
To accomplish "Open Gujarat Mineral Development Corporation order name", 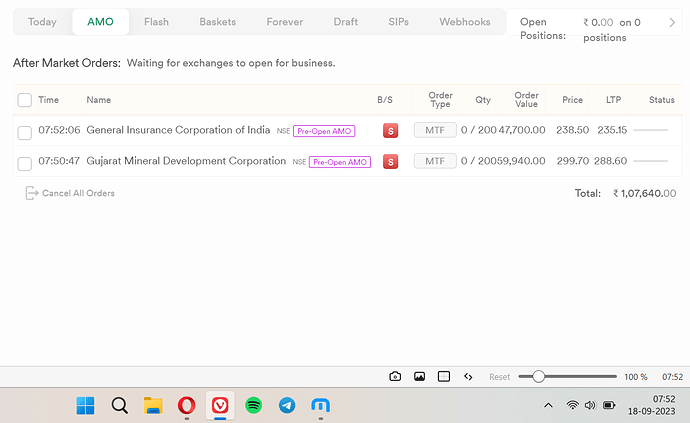I will [x=186, y=161].
